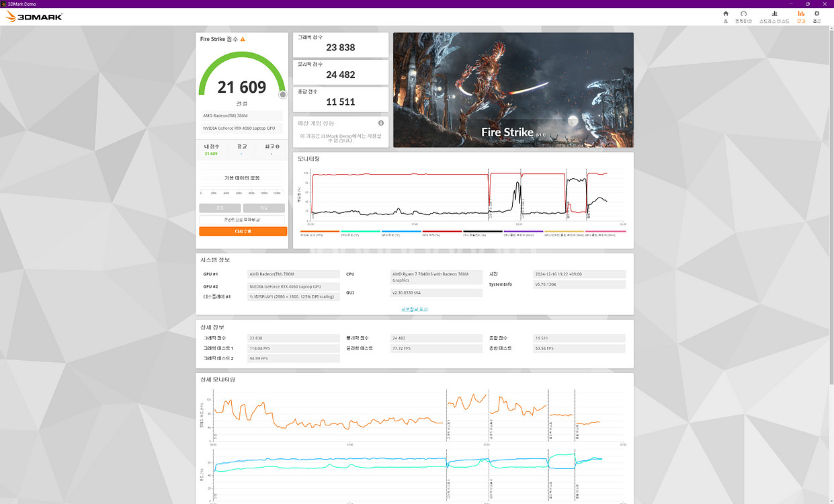
Task: Click the orange warning icon beside Fire Strike score
Action: point(243,39)
